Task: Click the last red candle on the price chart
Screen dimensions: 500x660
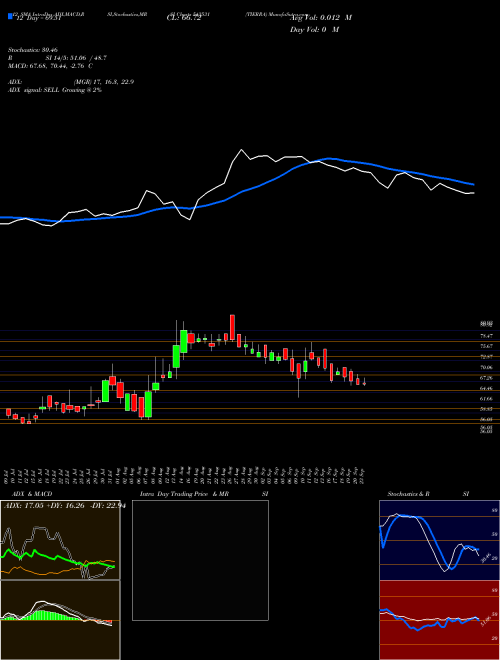Action: (364, 383)
